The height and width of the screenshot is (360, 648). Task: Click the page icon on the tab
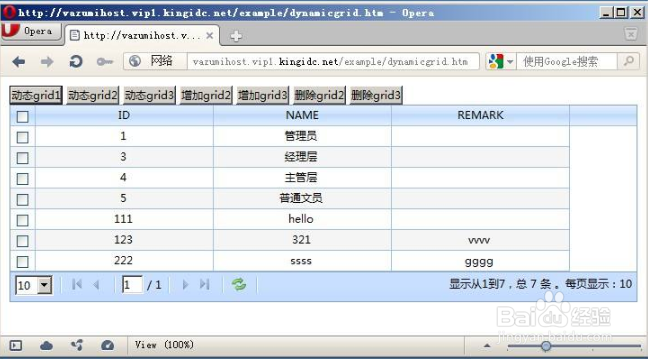75,36
